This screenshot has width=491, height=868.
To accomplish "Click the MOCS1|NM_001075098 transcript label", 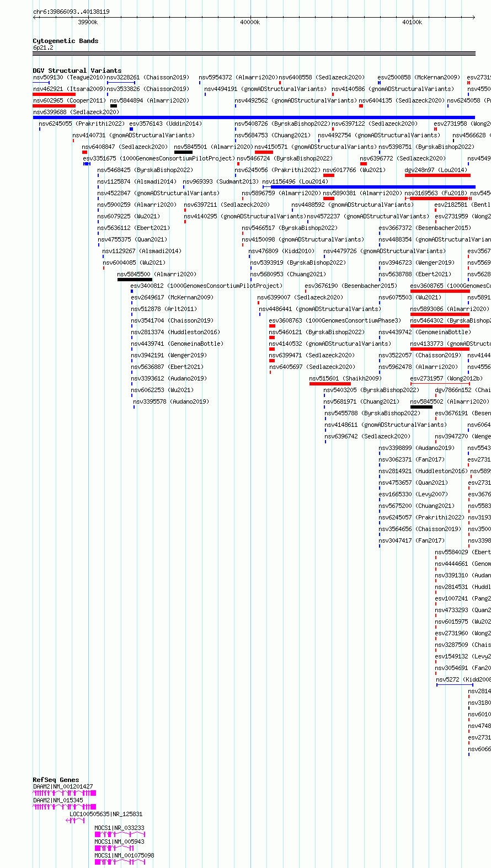I will coord(125,855).
